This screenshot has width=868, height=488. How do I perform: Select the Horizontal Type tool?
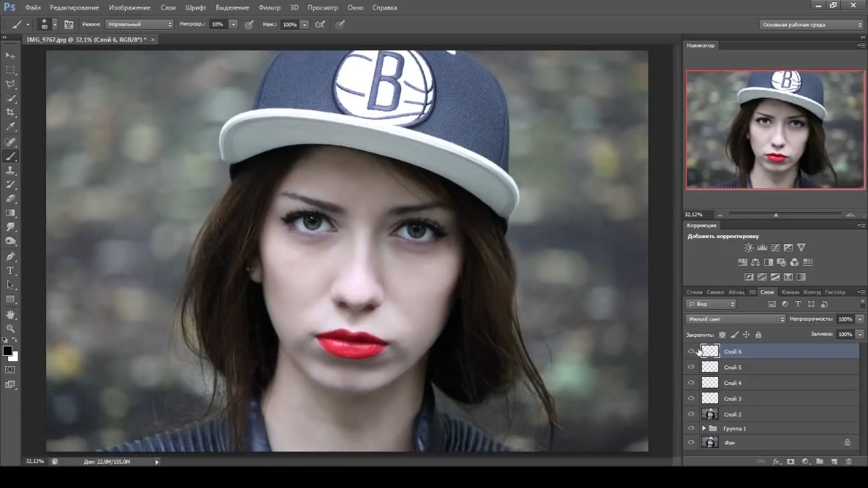pos(11,271)
